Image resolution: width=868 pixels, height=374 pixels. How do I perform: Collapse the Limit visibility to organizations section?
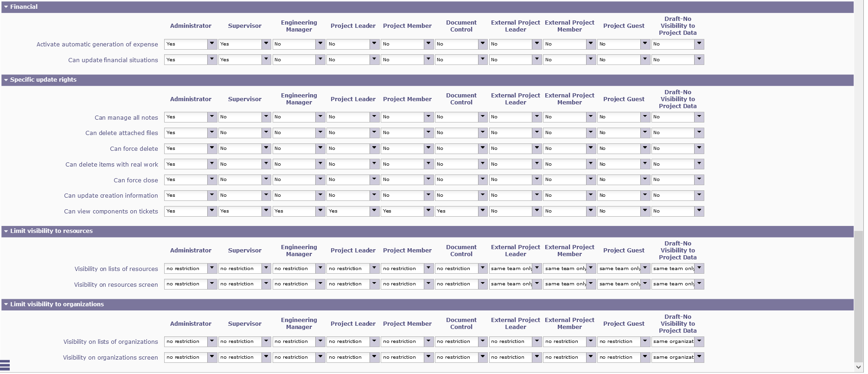tap(6, 304)
